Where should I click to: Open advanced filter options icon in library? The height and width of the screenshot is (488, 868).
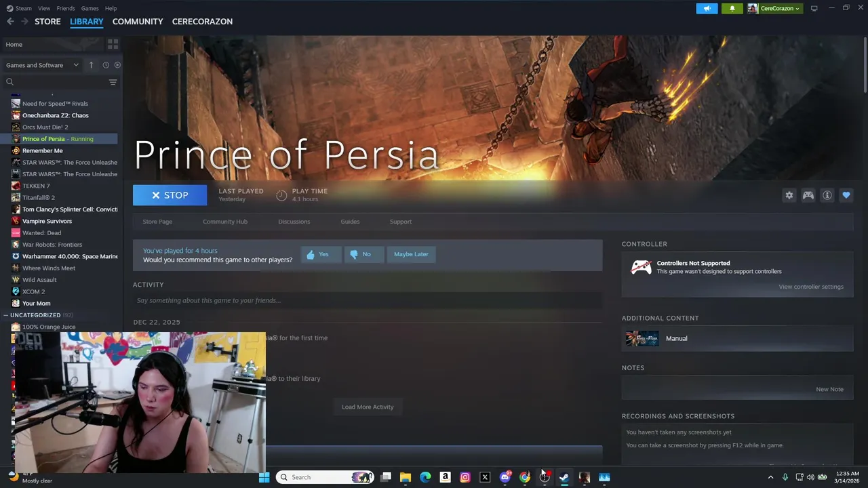click(x=113, y=82)
